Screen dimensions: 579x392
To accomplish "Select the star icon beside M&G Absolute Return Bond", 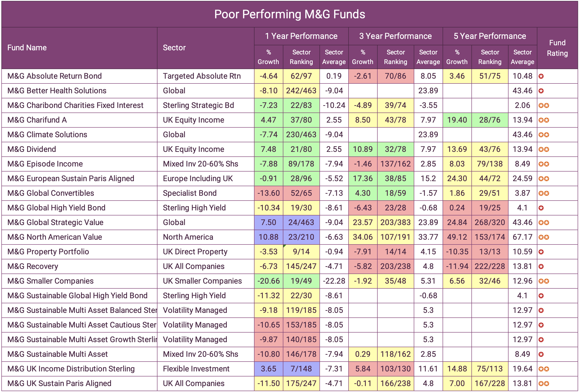I will point(541,76).
